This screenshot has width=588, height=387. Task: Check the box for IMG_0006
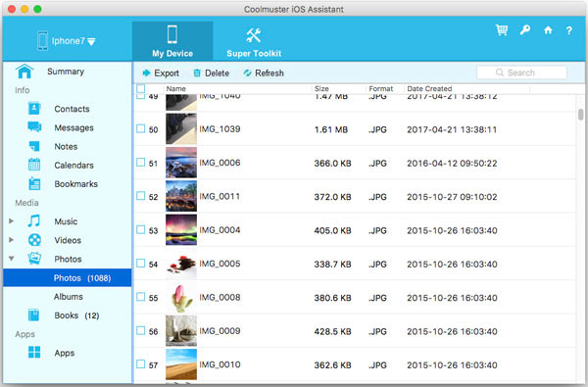click(x=140, y=163)
